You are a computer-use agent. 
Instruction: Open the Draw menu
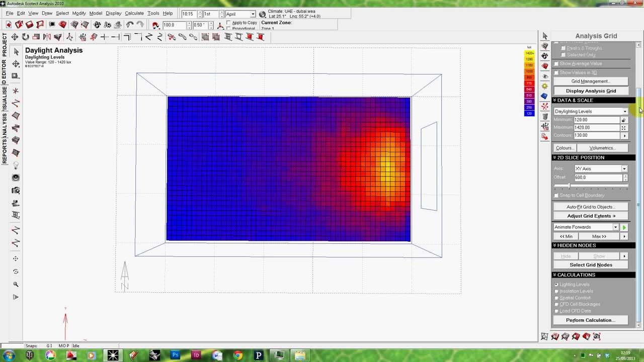(47, 14)
